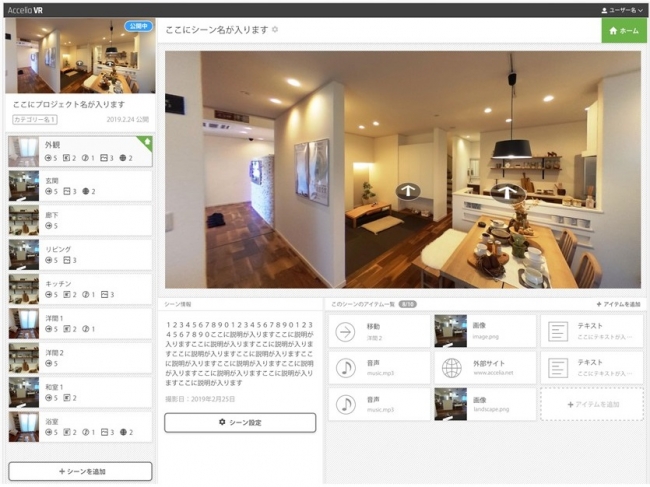Open the first テキスト item card

(592, 331)
